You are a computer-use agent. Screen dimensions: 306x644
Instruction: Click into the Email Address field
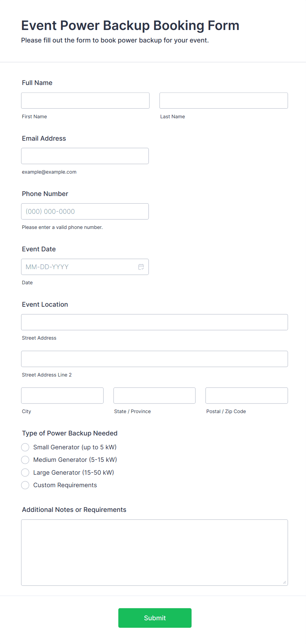tap(85, 156)
